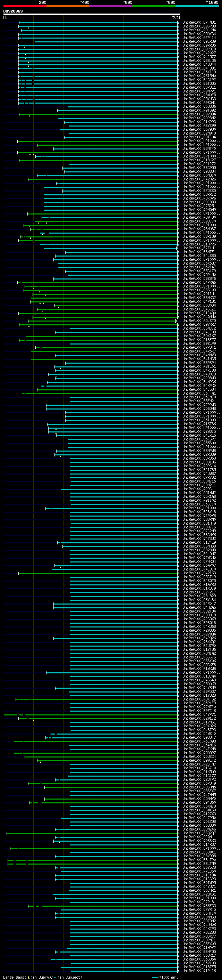
Task: Click the green alignment bar for UniRef100_C5FFA1
Action: (101, 394)
